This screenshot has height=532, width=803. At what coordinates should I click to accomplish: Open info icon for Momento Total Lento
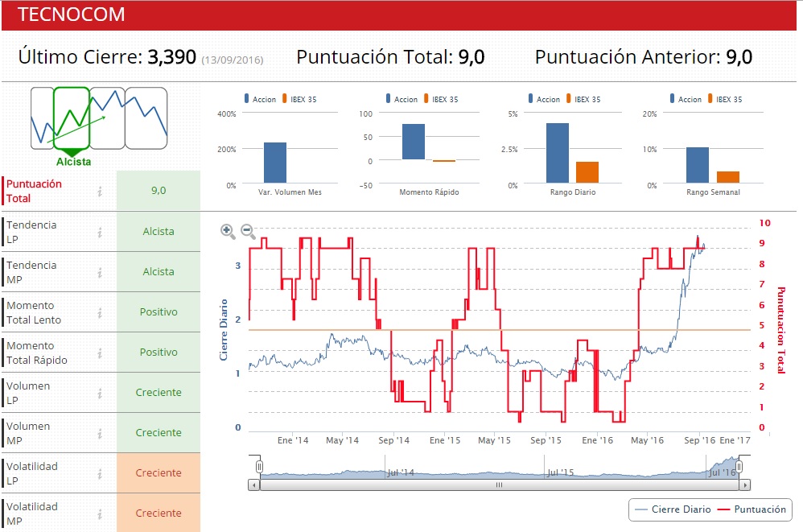[x=100, y=312]
